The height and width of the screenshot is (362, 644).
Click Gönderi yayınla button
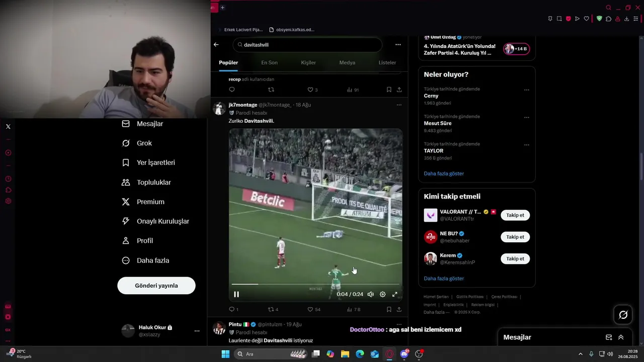point(156,286)
